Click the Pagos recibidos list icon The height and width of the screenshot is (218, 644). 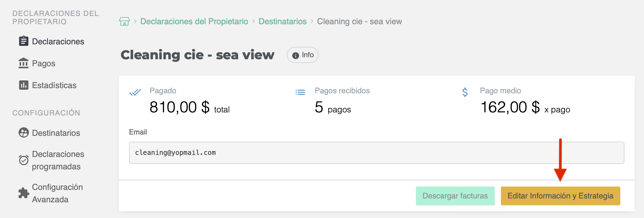point(300,92)
